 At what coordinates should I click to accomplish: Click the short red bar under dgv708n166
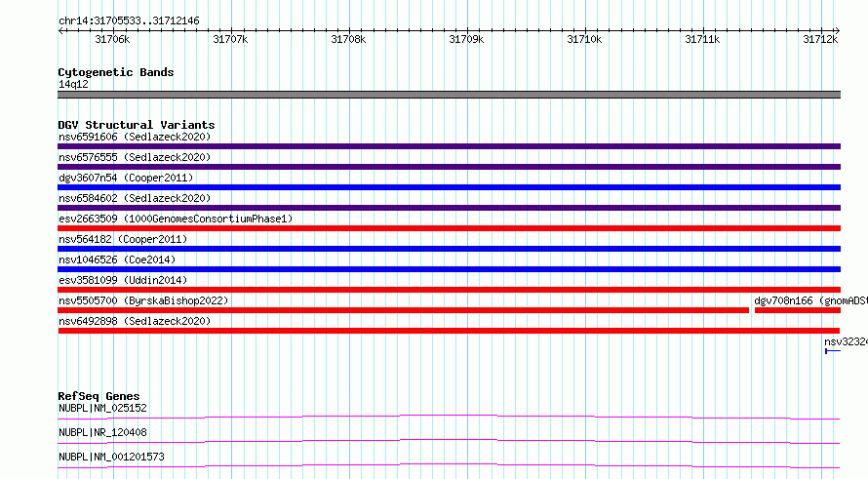798,310
